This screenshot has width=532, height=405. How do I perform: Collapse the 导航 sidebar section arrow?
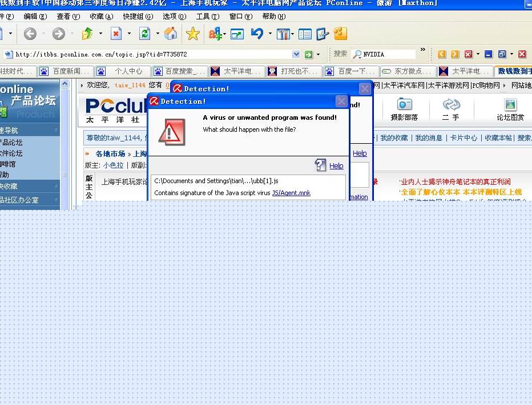coord(55,130)
